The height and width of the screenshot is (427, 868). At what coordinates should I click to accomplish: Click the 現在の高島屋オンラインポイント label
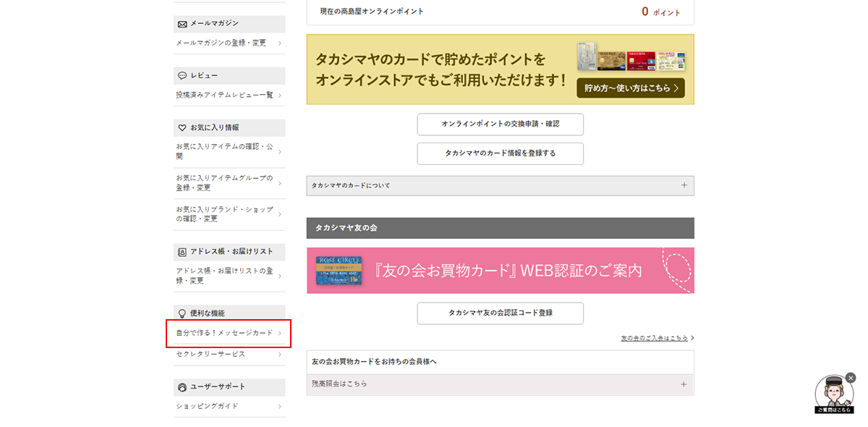pos(372,12)
